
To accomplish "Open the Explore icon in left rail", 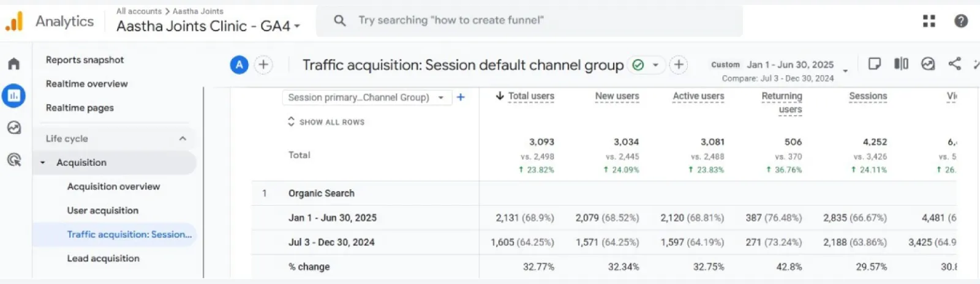I will pyautogui.click(x=13, y=127).
